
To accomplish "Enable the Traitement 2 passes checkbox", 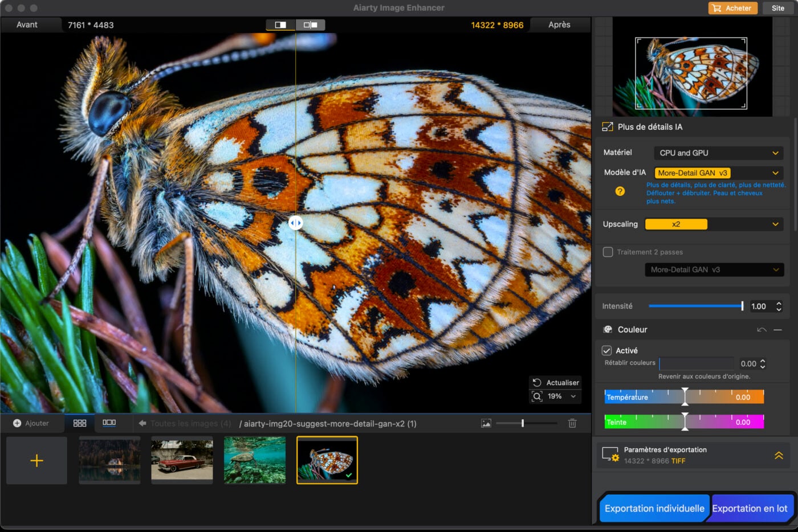I will 608,252.
